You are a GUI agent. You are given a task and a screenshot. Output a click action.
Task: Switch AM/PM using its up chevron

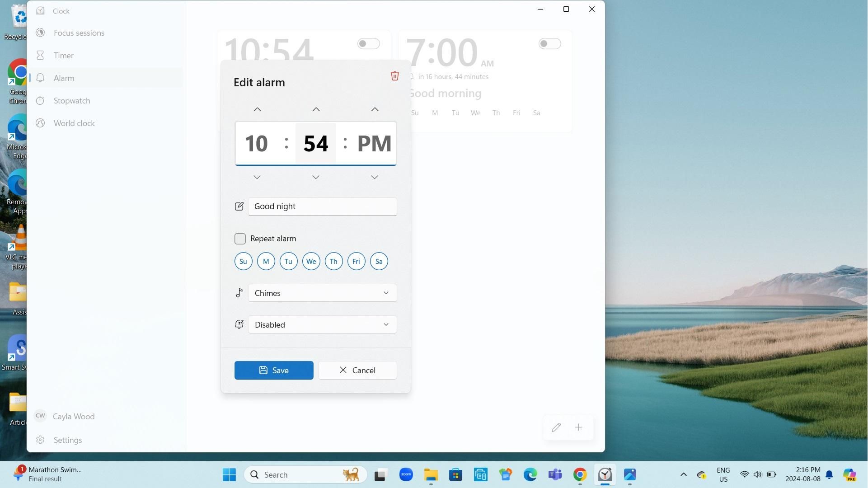pos(375,109)
